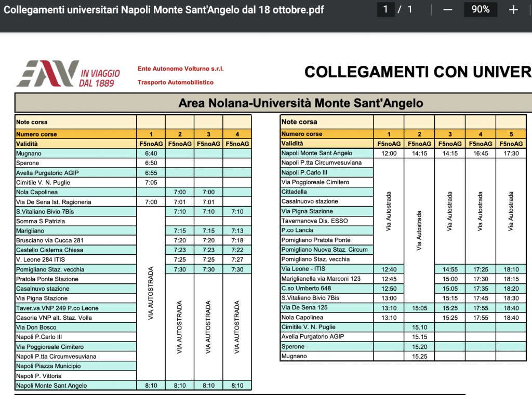Click the 'COLLEGAMENTI CON UNIVER' heading
The width and height of the screenshot is (532, 395).
[x=418, y=72]
